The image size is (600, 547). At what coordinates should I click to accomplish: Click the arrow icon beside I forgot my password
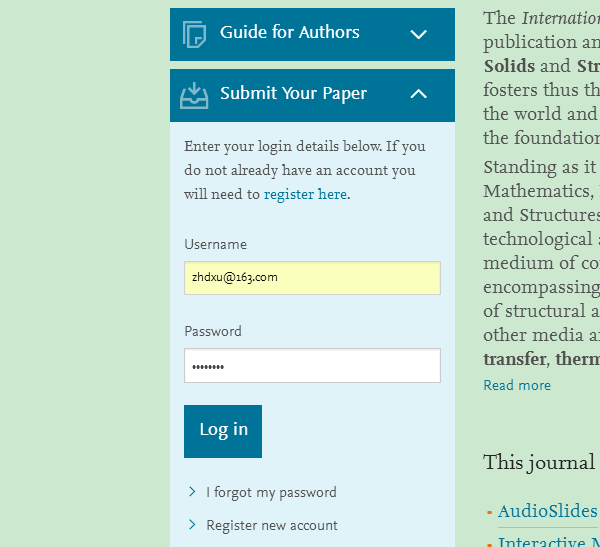click(x=192, y=492)
